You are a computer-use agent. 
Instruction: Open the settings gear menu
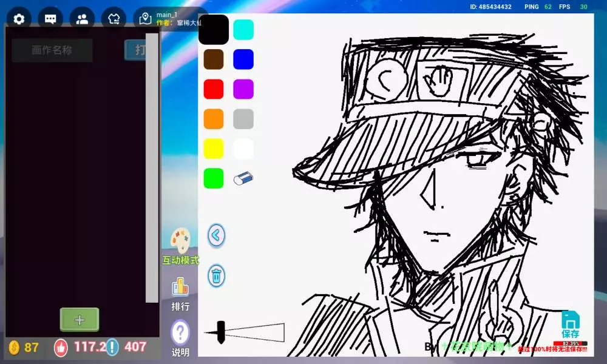pos(19,18)
